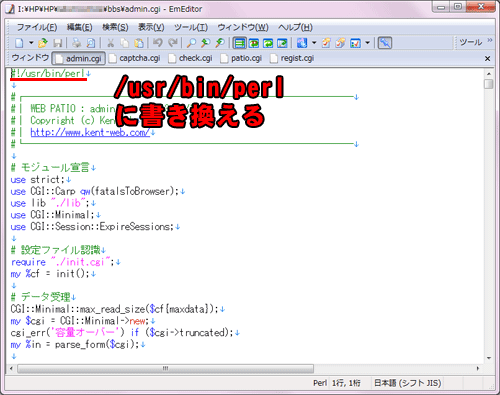The height and width of the screenshot is (395, 500).
Task: Click the 'my %cf = init();' line
Action: point(50,274)
